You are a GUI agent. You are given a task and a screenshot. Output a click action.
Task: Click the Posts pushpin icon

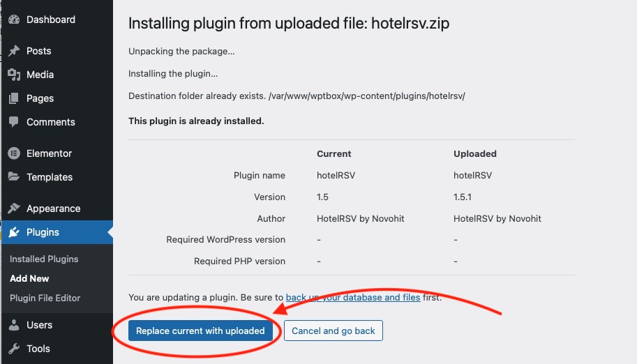click(x=14, y=51)
